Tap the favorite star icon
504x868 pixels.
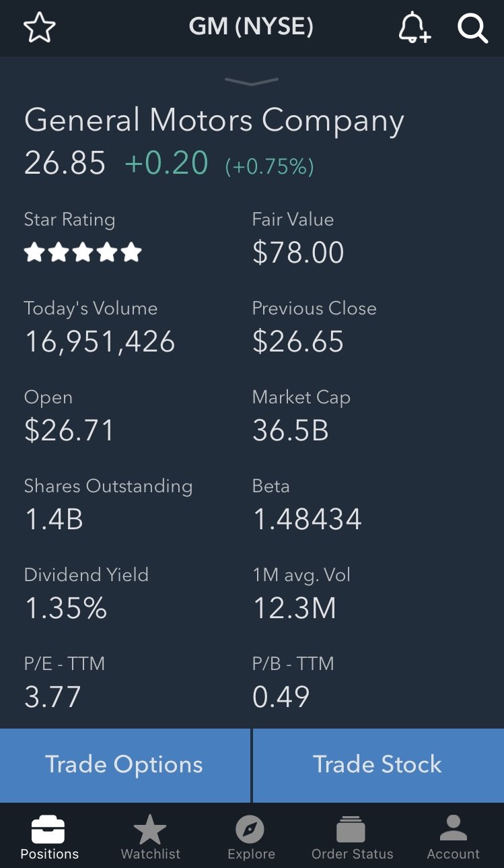point(39,28)
